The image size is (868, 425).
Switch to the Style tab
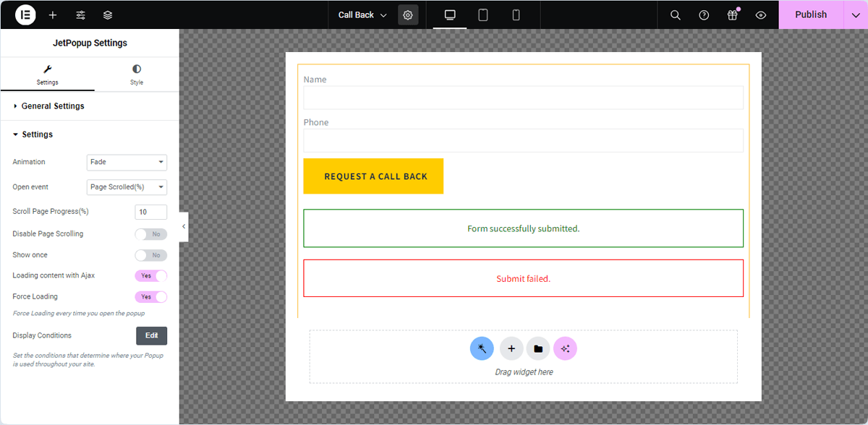click(x=136, y=74)
